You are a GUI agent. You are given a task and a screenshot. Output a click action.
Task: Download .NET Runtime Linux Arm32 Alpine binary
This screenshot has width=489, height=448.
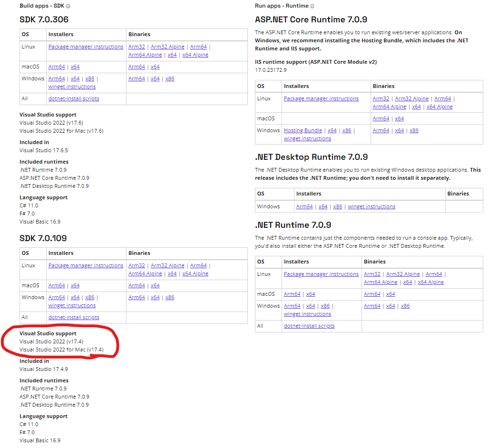point(403,274)
